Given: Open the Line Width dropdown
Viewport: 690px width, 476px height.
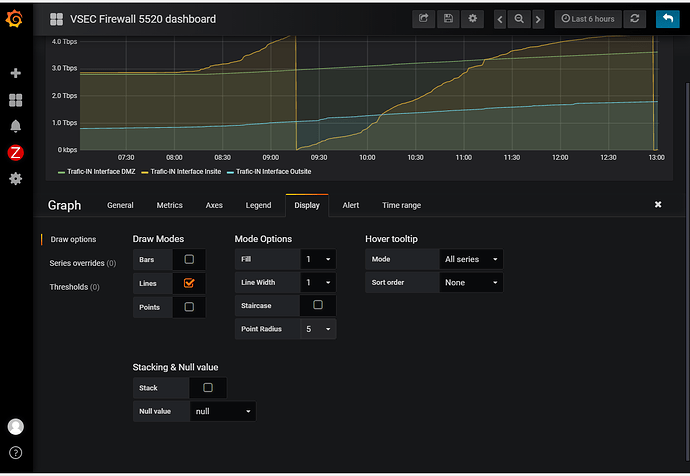Looking at the screenshot, I should (x=318, y=282).
